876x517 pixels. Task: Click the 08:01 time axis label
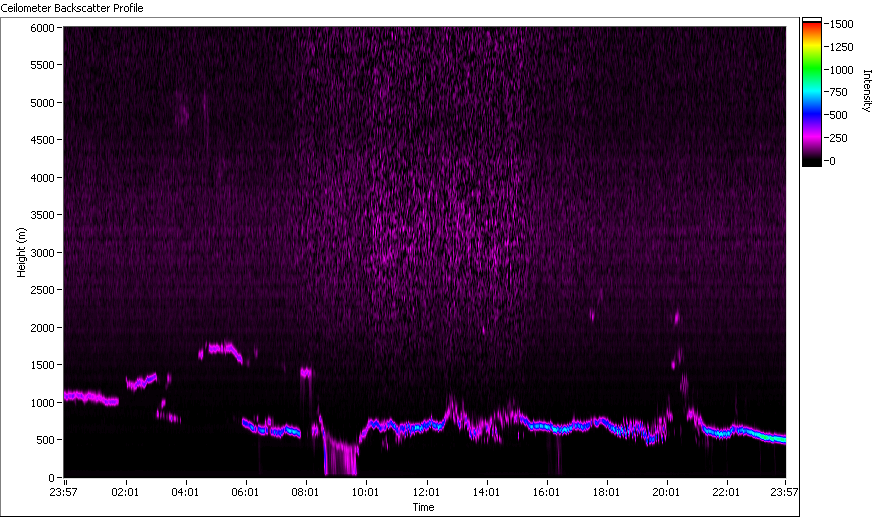(x=305, y=492)
